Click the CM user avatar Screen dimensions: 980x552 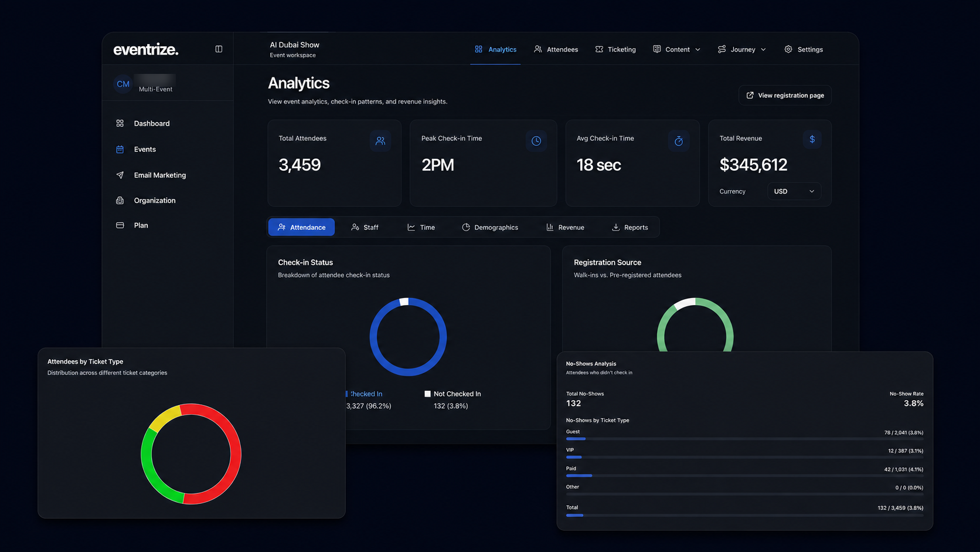pyautogui.click(x=123, y=84)
